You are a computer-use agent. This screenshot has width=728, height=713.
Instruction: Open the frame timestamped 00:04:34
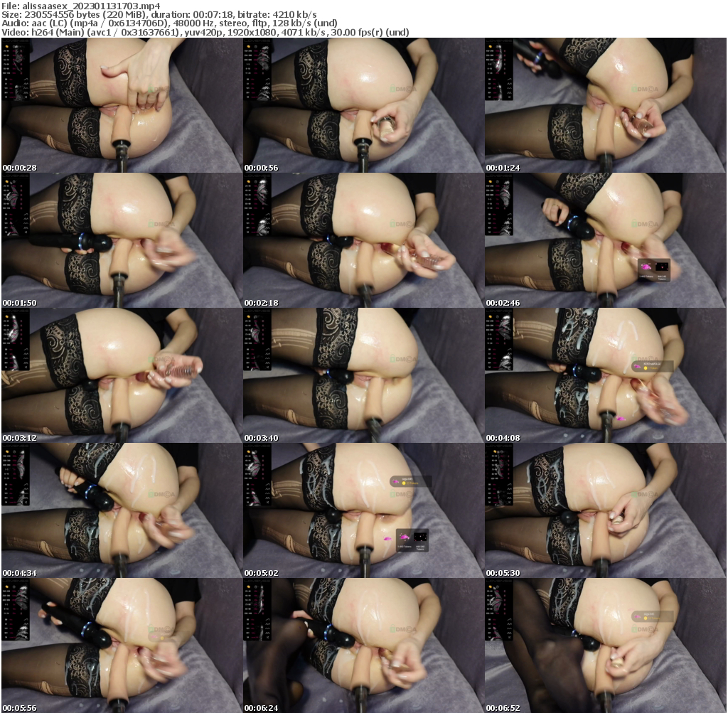pos(122,510)
